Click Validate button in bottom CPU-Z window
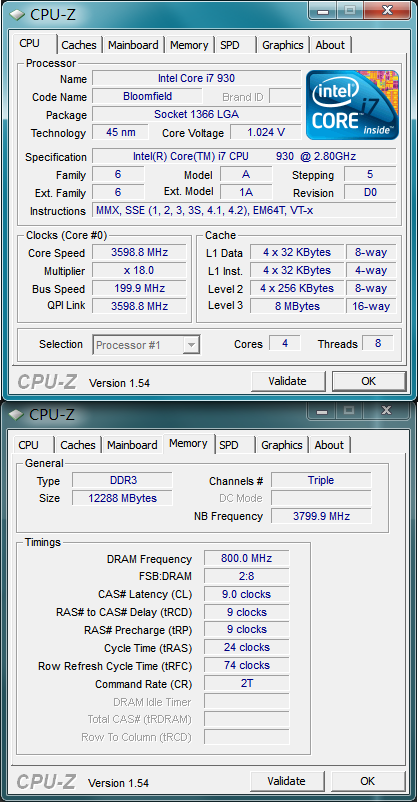 287,781
